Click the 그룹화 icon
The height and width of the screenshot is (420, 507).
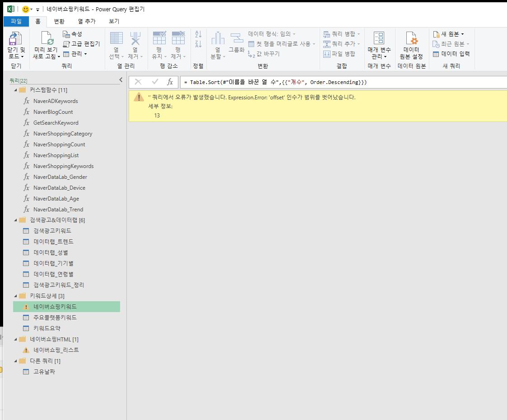click(236, 39)
